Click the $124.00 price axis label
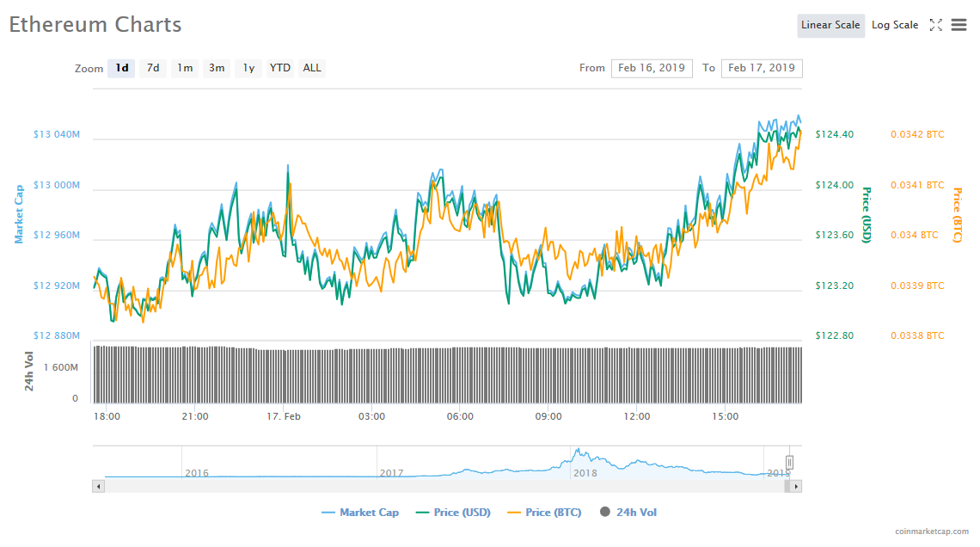The width and height of the screenshot is (980, 547). coord(835,185)
